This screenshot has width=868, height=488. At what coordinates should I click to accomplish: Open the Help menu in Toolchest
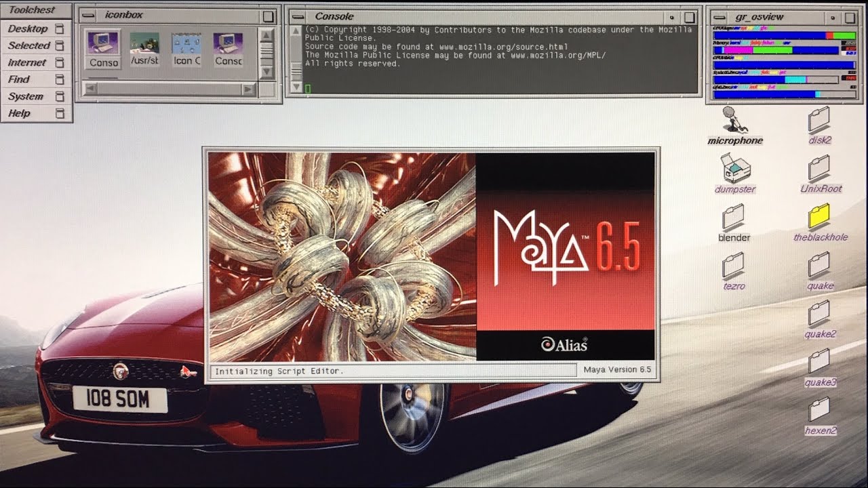tap(37, 113)
